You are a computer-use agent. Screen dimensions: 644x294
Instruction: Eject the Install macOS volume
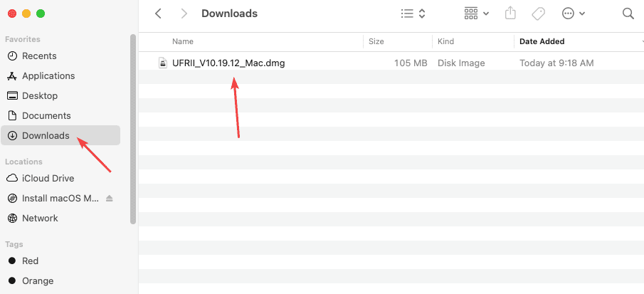point(110,198)
